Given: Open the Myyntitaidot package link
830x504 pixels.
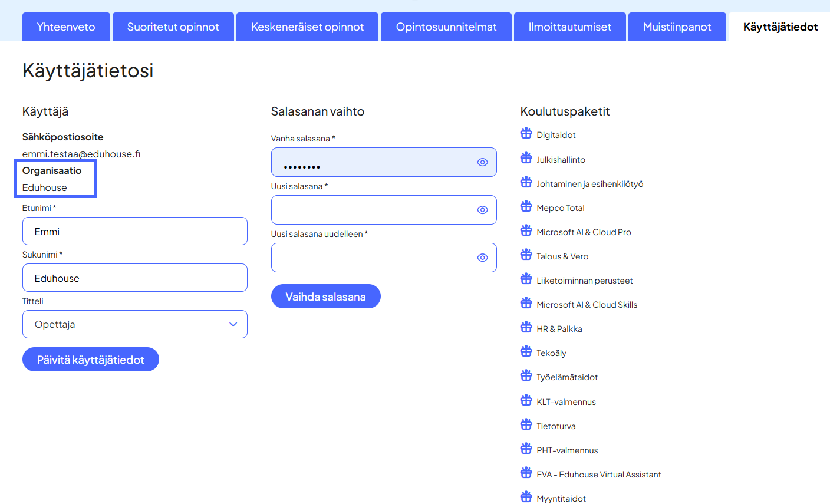Looking at the screenshot, I should click(x=561, y=499).
